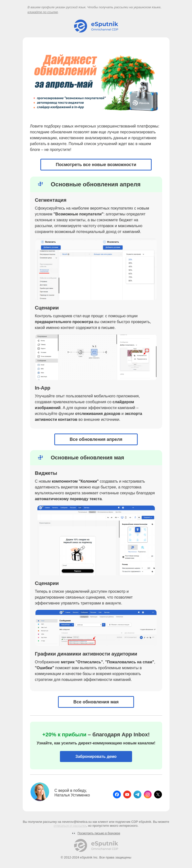Click the 'Сегментация' section heading
The height and width of the screenshot is (868, 192).
click(x=51, y=200)
